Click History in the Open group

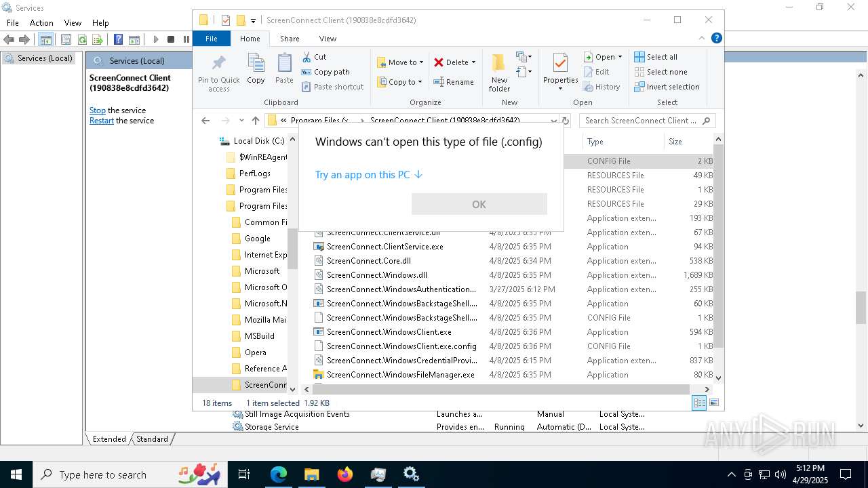tap(601, 87)
